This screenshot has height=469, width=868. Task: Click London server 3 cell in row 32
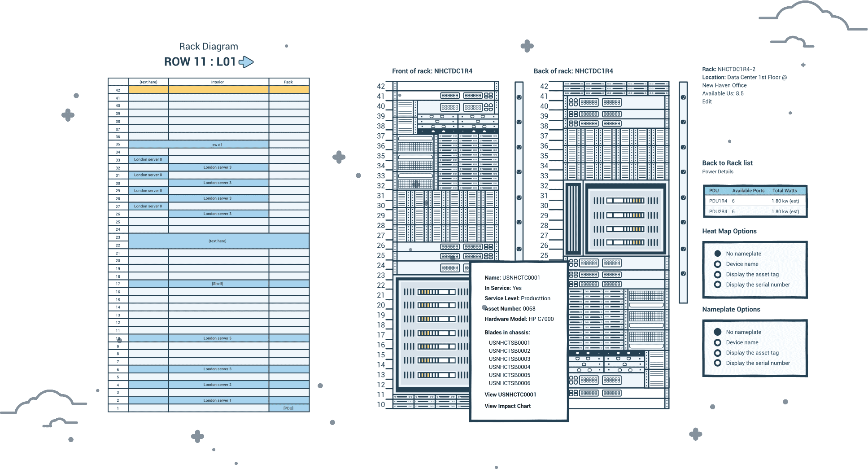click(218, 167)
